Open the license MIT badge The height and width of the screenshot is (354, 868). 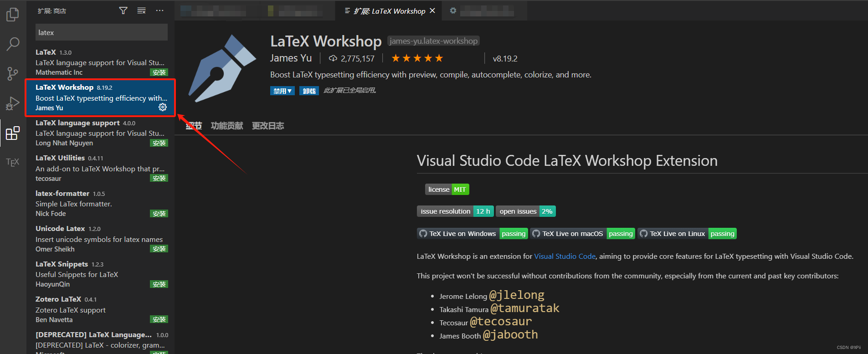click(x=447, y=190)
